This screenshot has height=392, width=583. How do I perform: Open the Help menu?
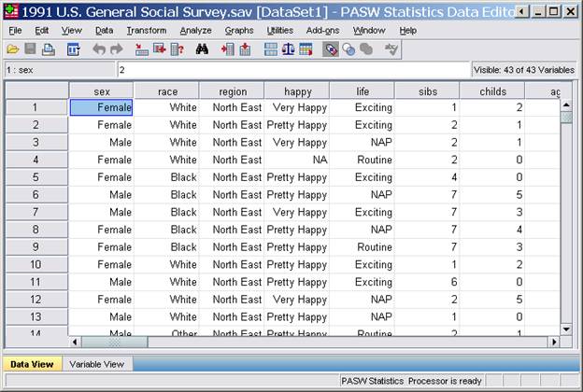pos(408,31)
